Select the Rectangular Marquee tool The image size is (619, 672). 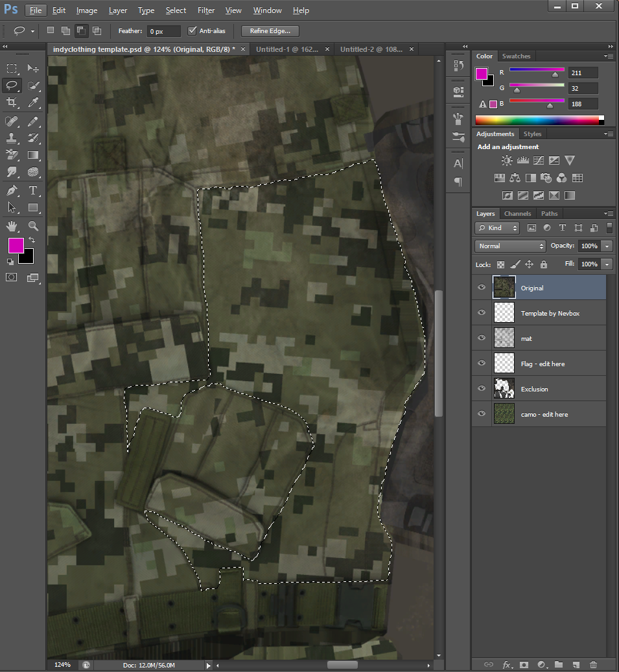(x=12, y=68)
